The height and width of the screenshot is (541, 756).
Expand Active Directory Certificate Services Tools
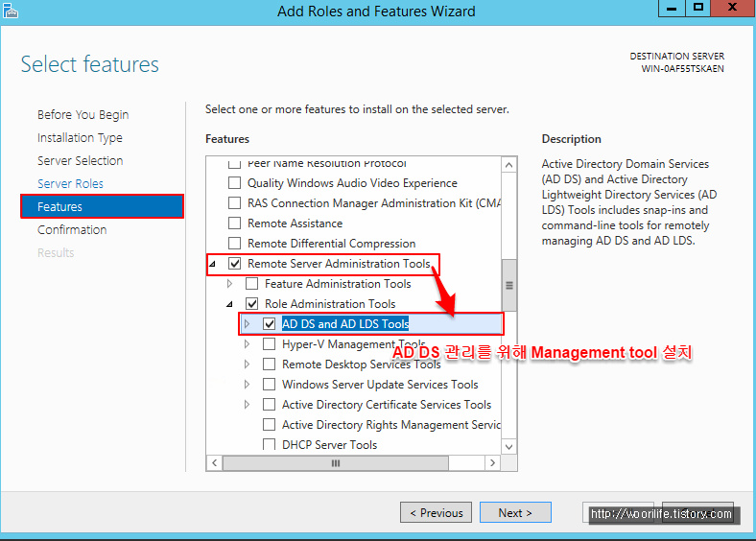click(247, 405)
